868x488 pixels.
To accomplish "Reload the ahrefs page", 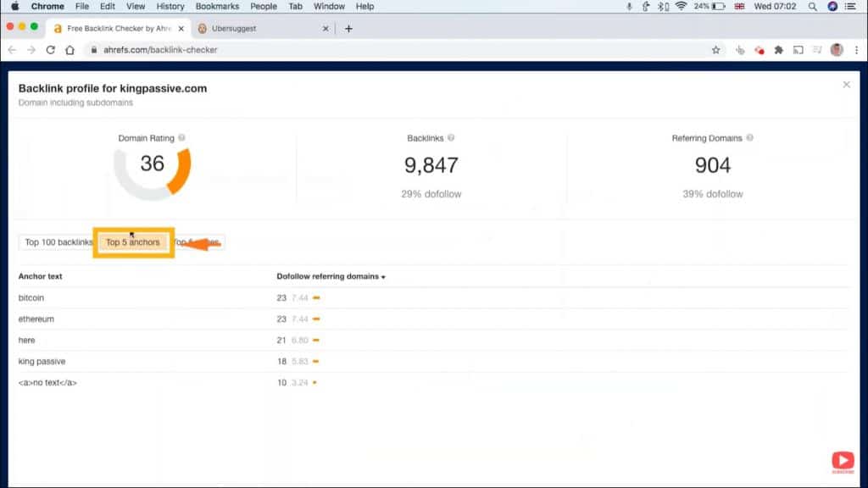I will point(50,50).
